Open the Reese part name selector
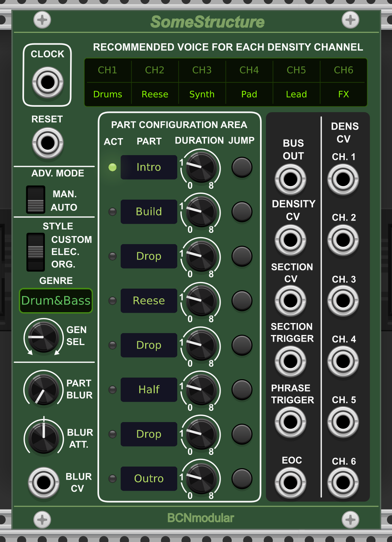Viewport: 392px width, 542px height. pyautogui.click(x=149, y=301)
